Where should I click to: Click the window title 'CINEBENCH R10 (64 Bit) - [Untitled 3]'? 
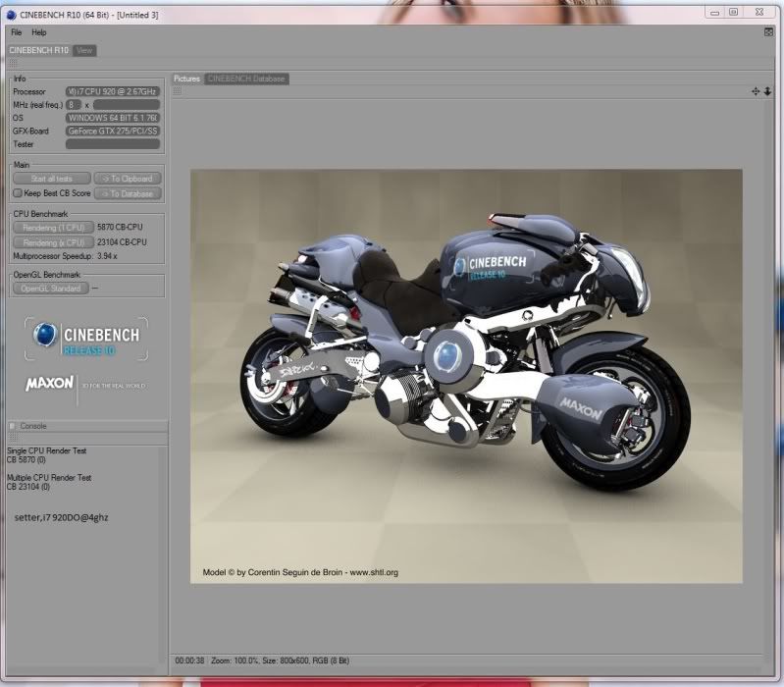89,15
